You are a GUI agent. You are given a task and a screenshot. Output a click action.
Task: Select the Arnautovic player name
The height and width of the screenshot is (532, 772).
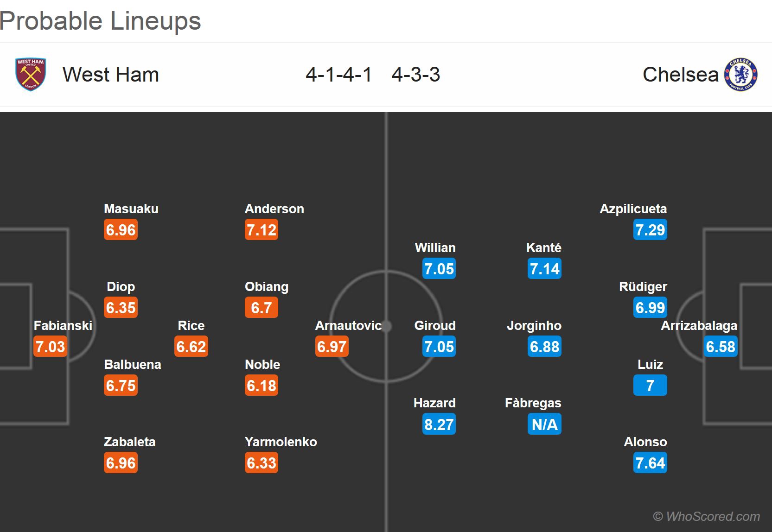[348, 326]
